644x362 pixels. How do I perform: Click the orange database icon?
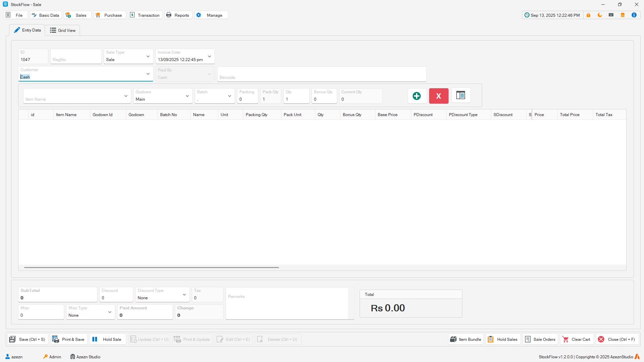click(623, 15)
